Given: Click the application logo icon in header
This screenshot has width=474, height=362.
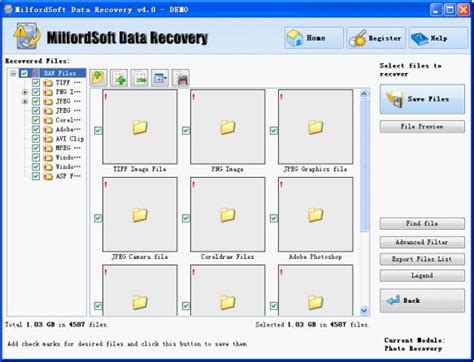Looking at the screenshot, I should (x=27, y=36).
